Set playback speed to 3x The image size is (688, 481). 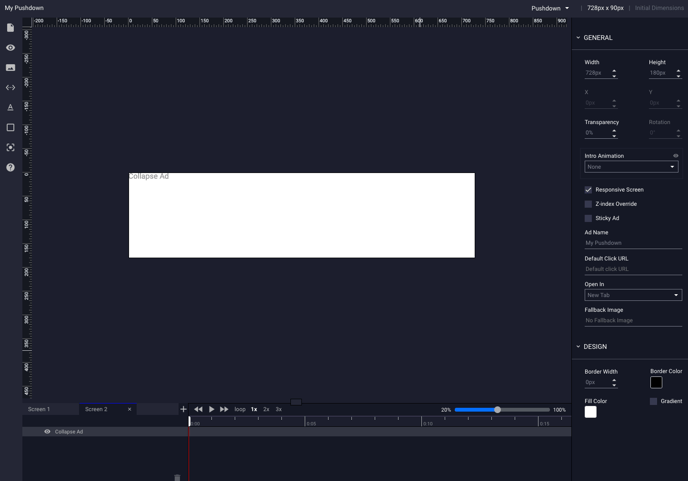[x=279, y=409]
